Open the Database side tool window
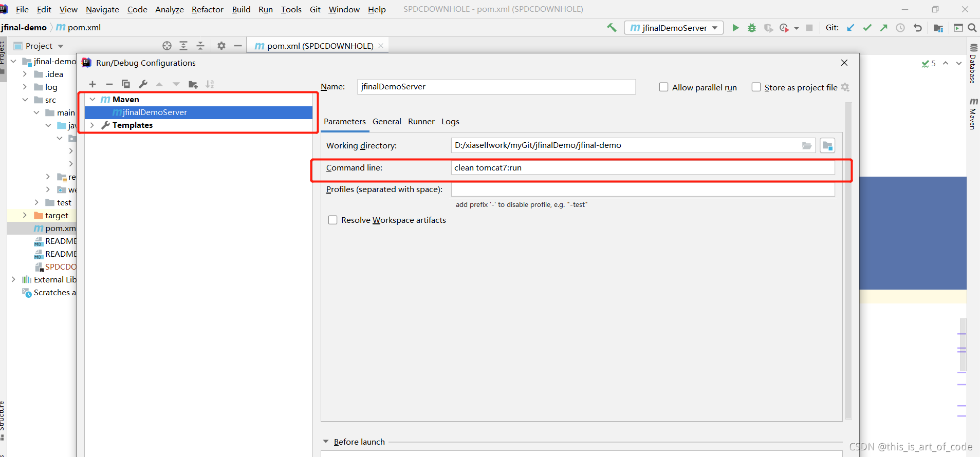The width and height of the screenshot is (980, 457). (x=973, y=64)
